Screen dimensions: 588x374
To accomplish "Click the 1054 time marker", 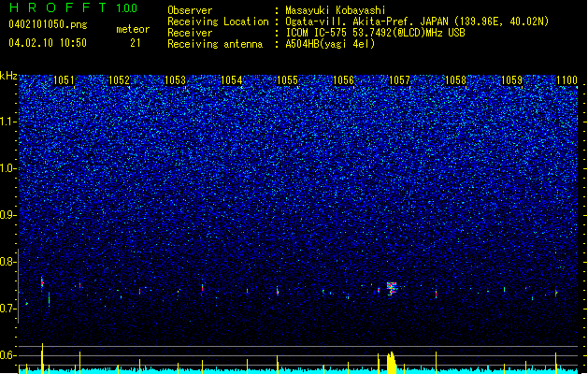I will point(232,79).
